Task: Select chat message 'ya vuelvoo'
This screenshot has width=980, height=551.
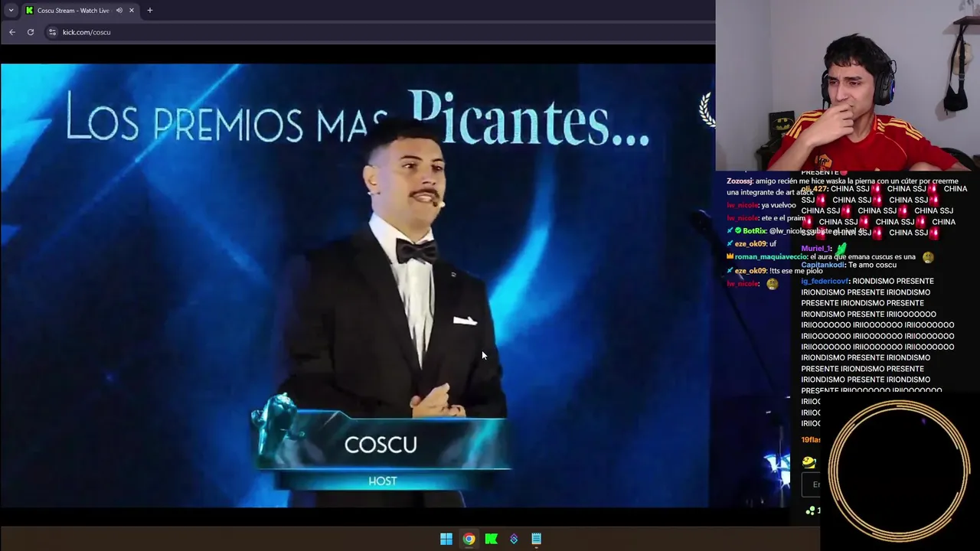Action: click(x=779, y=205)
